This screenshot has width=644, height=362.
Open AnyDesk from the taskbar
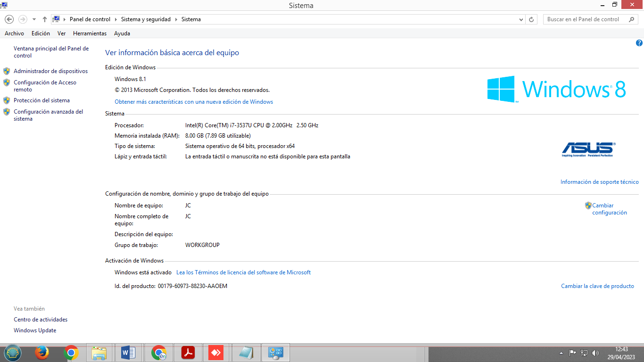(x=216, y=353)
